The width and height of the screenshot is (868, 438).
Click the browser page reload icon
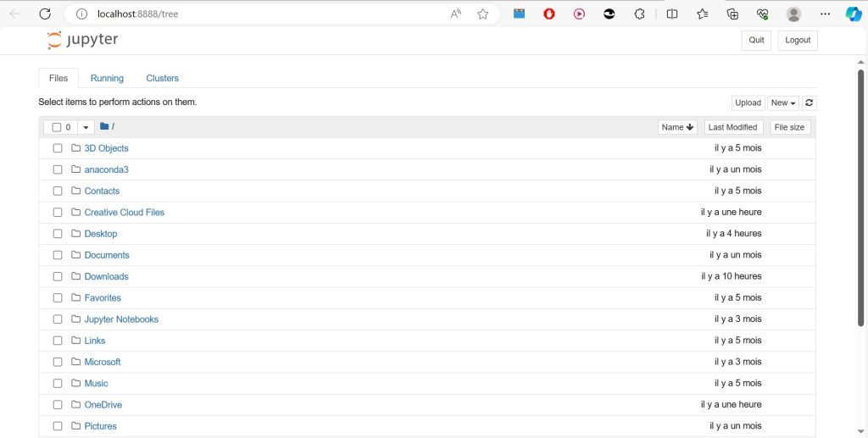[45, 14]
